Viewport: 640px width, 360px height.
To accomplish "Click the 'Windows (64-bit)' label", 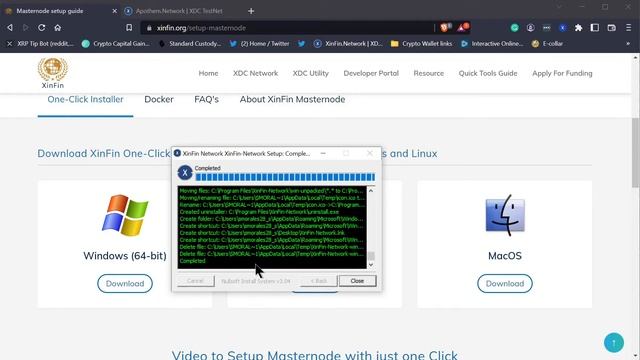I will (125, 256).
